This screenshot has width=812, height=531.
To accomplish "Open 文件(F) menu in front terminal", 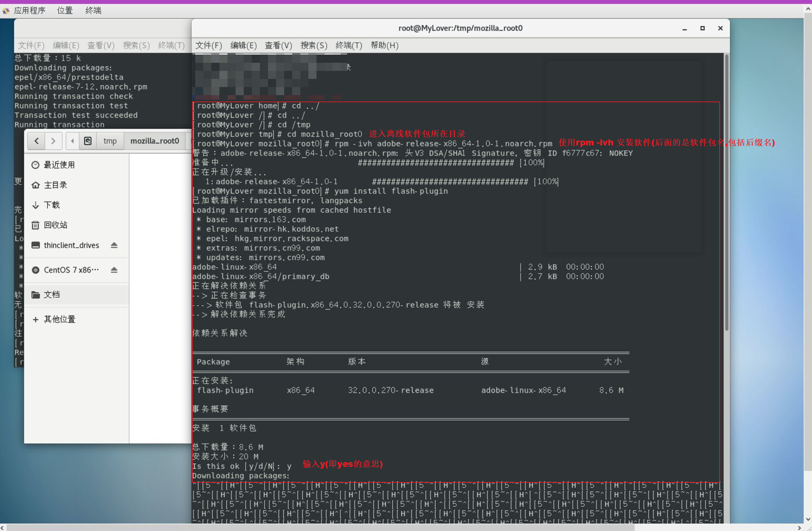I will pyautogui.click(x=208, y=46).
